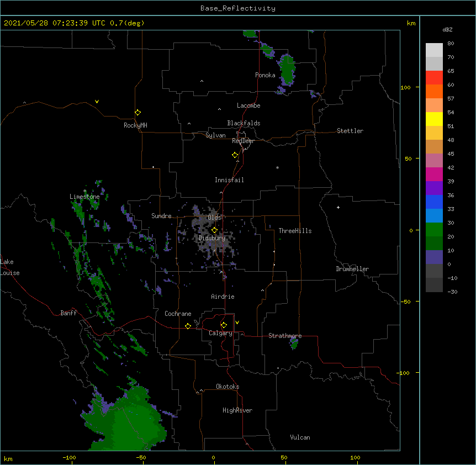Click the Banff label

coord(68,313)
